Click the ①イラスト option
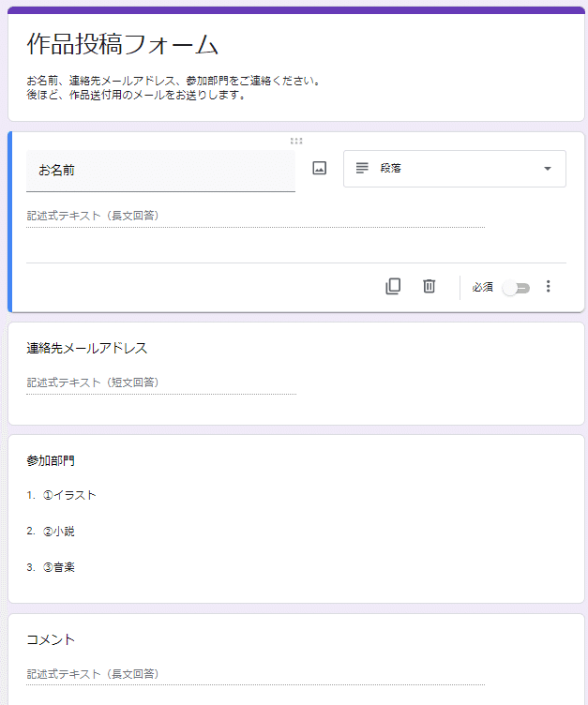This screenshot has width=588, height=705. [69, 496]
